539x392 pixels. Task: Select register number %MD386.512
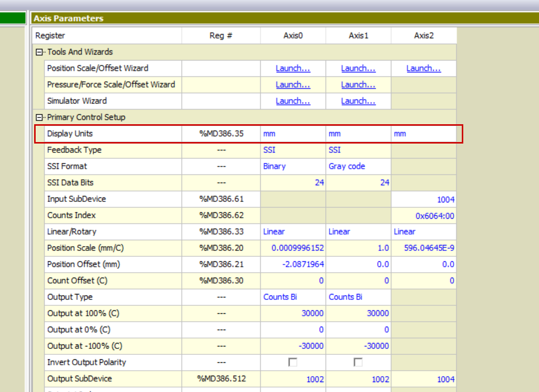tap(221, 379)
